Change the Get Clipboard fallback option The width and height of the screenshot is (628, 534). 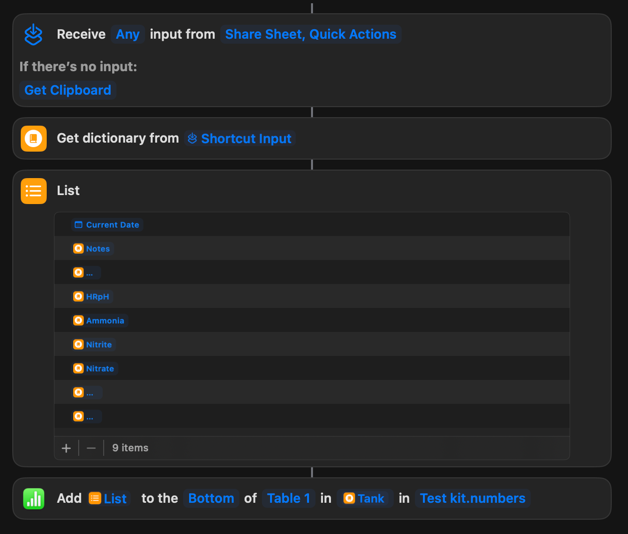[x=68, y=90]
